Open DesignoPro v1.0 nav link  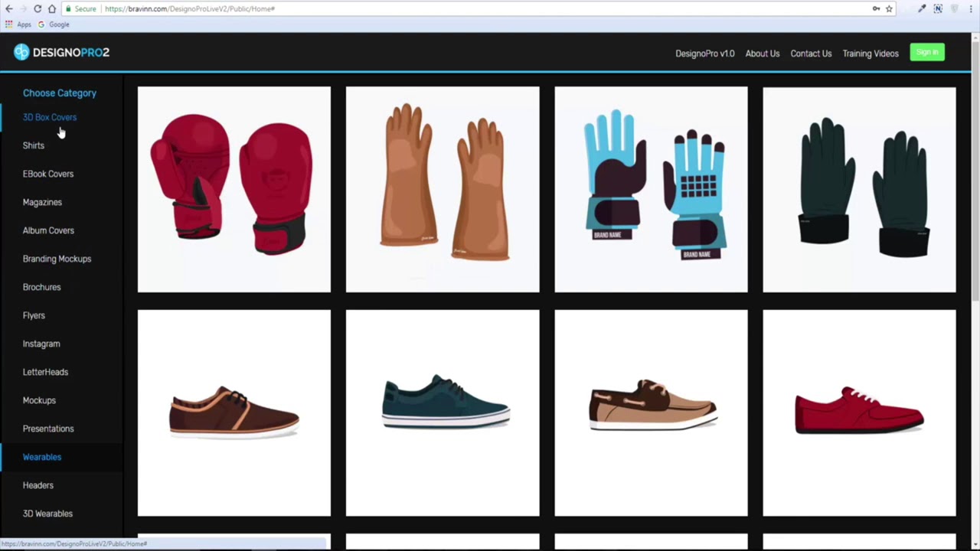click(704, 54)
